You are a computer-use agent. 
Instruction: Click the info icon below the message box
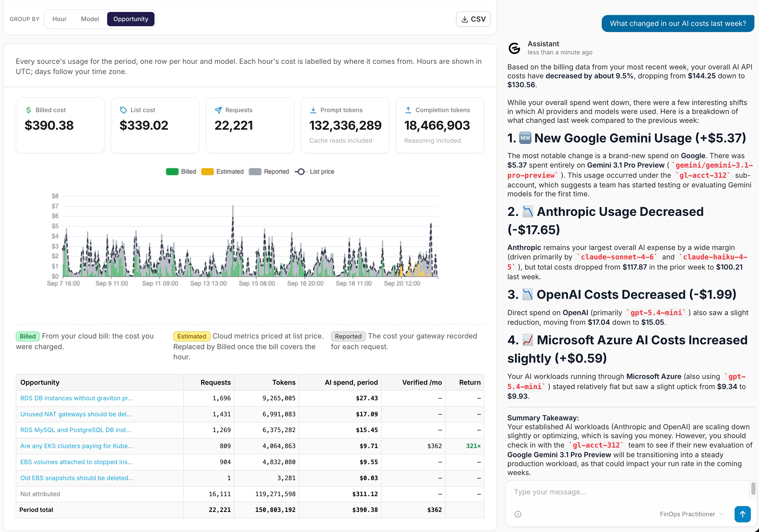click(x=518, y=514)
